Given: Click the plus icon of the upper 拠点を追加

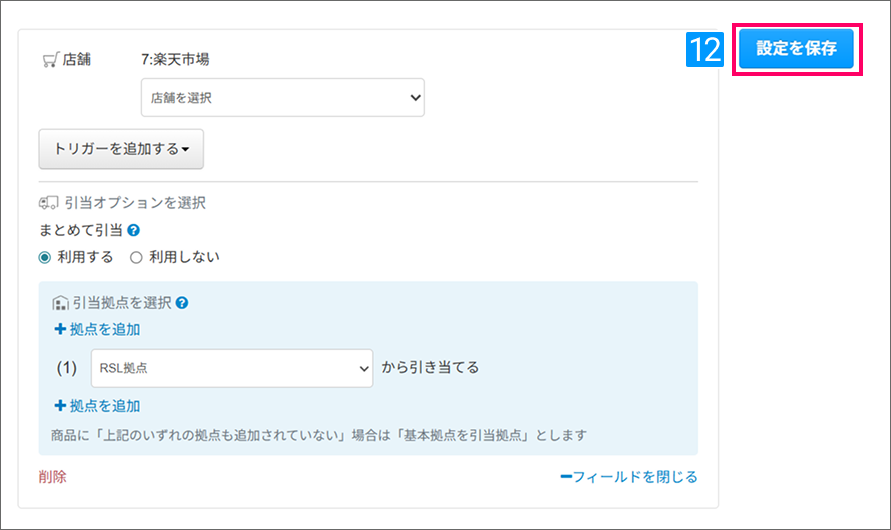Looking at the screenshot, I should [x=59, y=329].
